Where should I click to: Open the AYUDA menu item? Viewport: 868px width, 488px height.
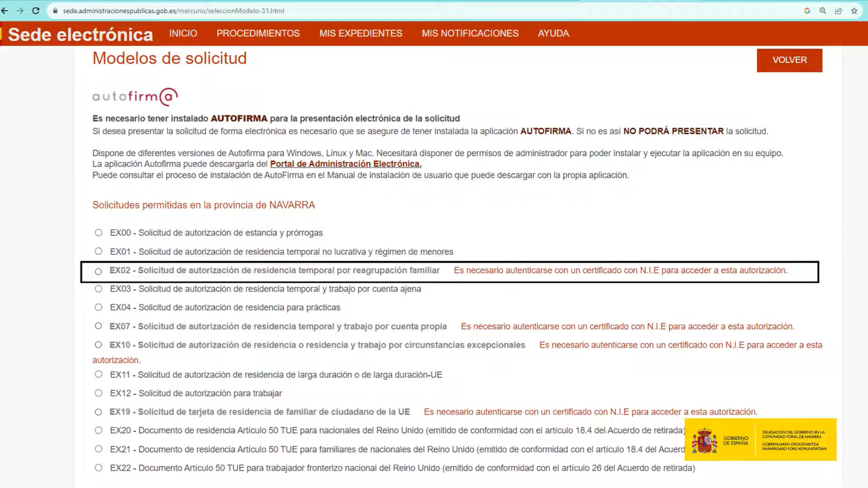point(553,34)
